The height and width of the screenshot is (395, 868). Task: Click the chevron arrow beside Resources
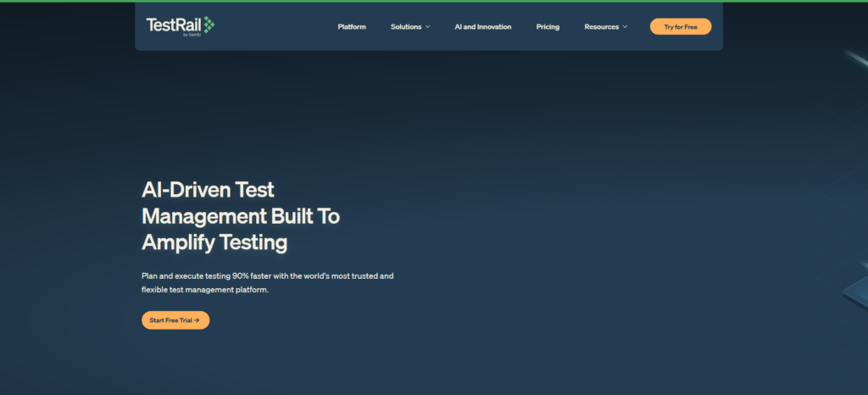point(625,27)
